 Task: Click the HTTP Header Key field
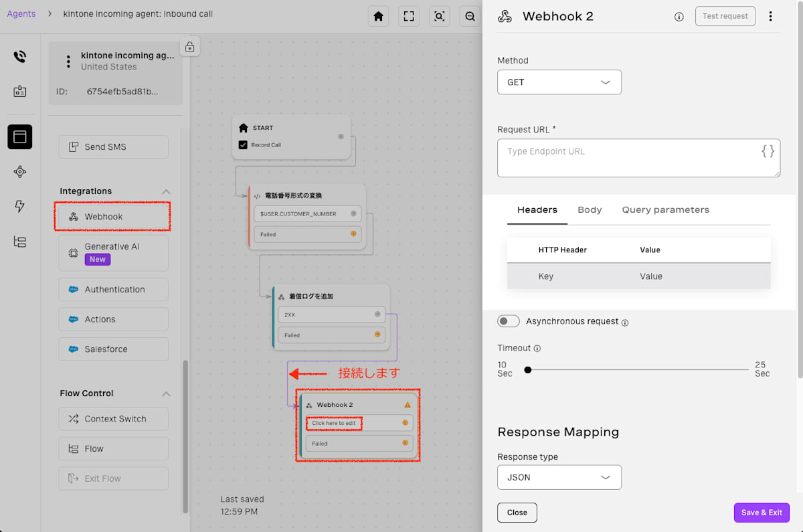coord(546,276)
